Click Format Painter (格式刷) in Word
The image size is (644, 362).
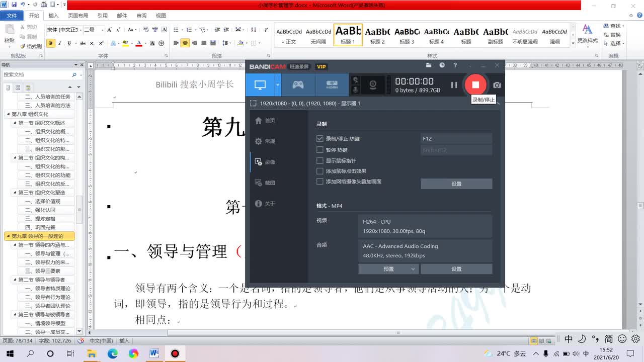(31, 46)
